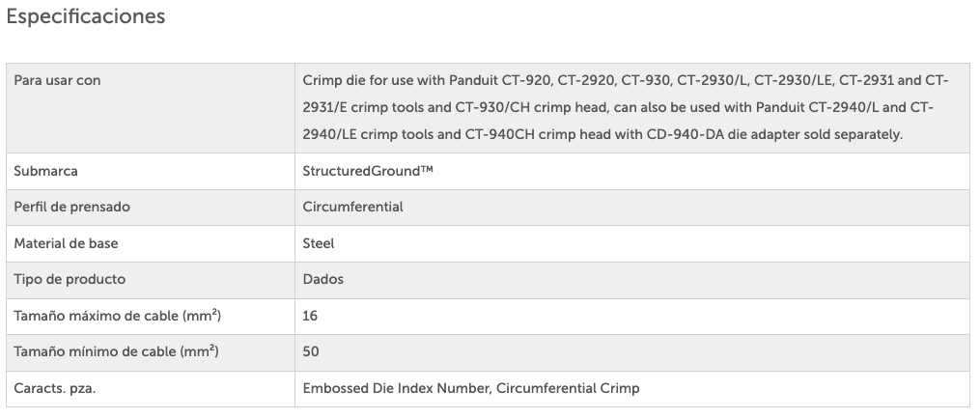Select the "Perfil de prensado" label
The image size is (980, 419).
(71, 207)
